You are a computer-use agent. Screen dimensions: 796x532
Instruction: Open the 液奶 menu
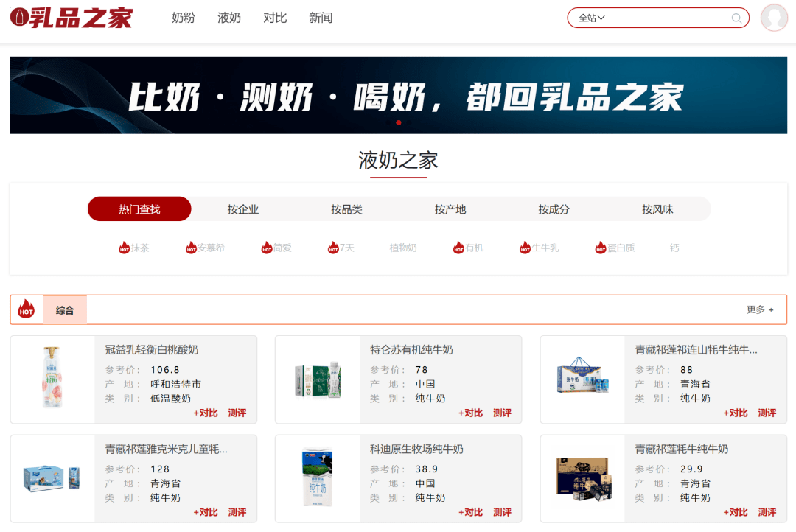click(229, 18)
